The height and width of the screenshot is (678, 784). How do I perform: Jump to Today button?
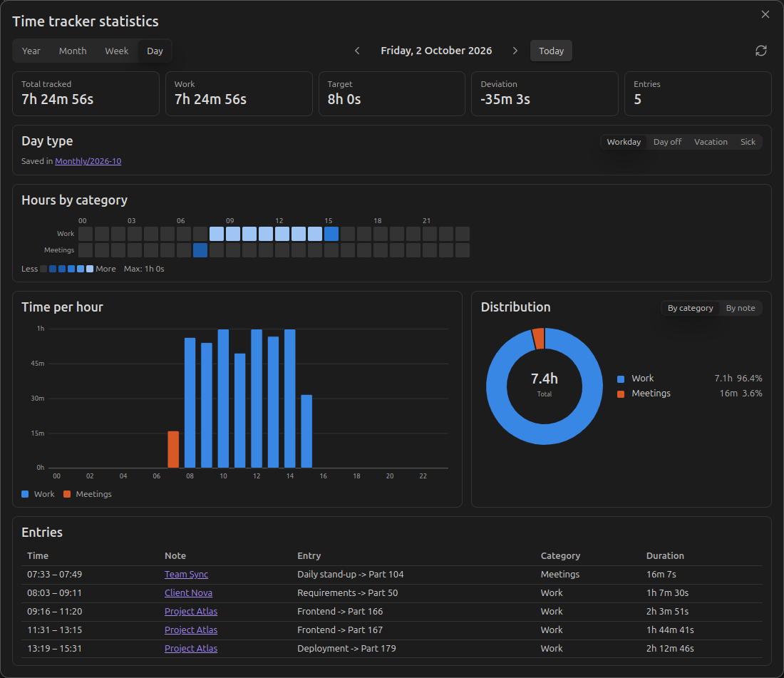click(x=551, y=51)
